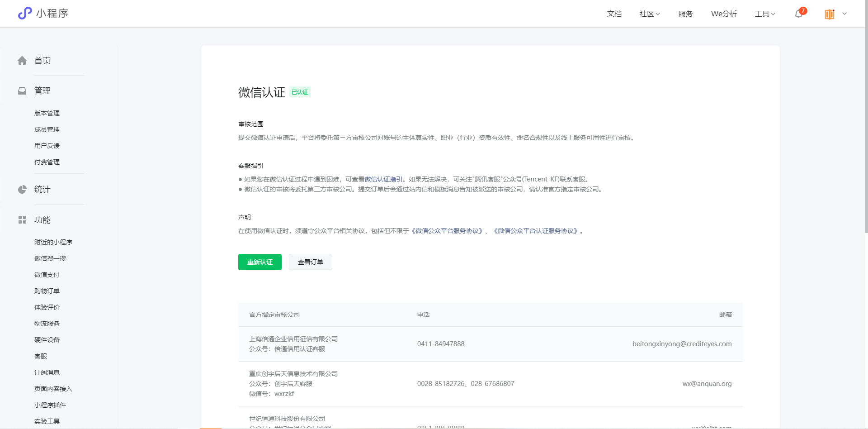
Task: Open 微信支付 in sidebar
Action: pyautogui.click(x=47, y=275)
